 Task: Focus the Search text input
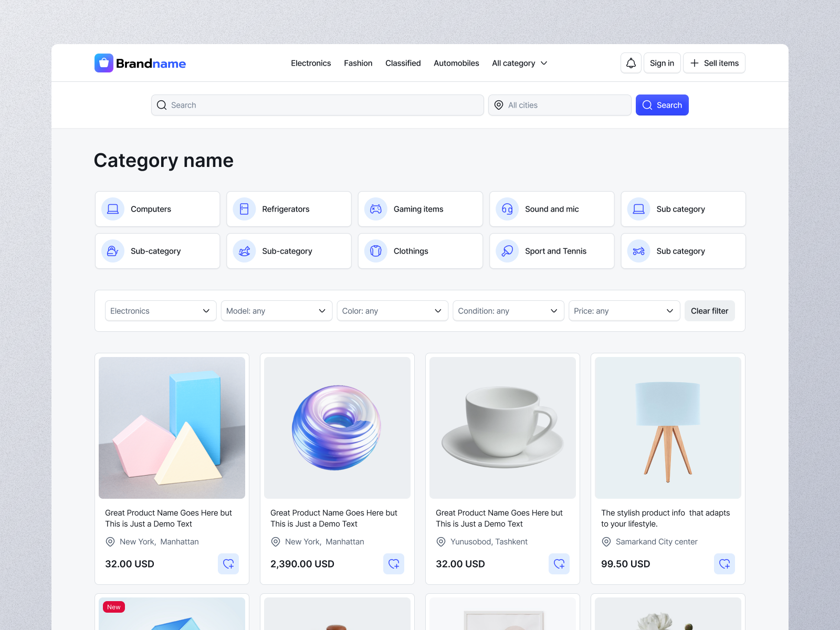pos(318,105)
